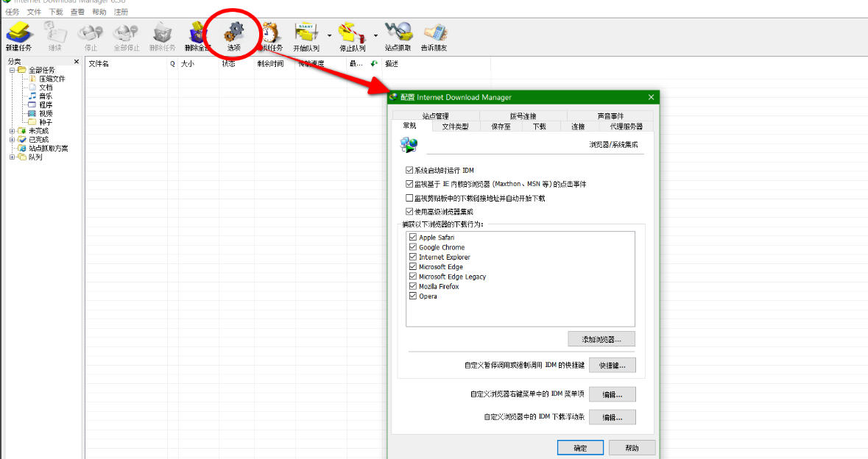
Task: Switch to 拨号连接 tab in dialog
Action: 523,115
